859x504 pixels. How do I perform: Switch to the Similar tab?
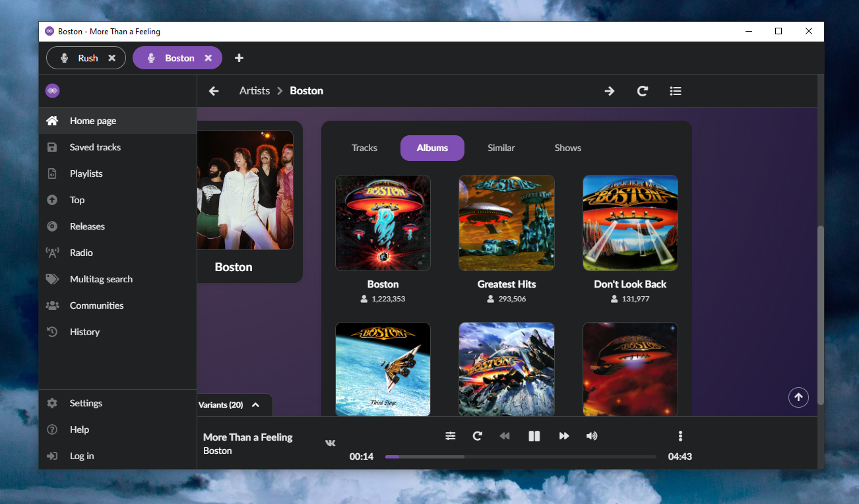[x=501, y=148]
